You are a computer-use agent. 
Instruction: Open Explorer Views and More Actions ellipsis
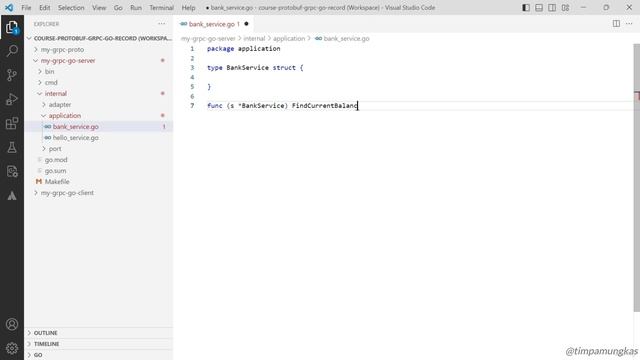(x=162, y=24)
